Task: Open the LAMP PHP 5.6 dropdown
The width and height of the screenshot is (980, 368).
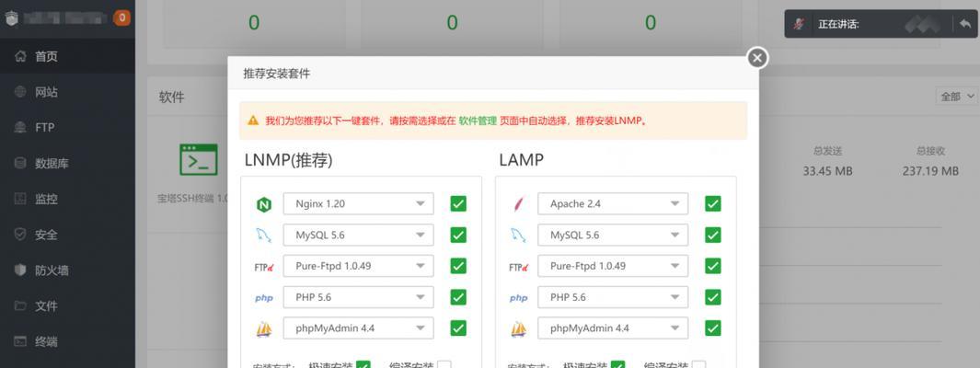Action: 613,297
